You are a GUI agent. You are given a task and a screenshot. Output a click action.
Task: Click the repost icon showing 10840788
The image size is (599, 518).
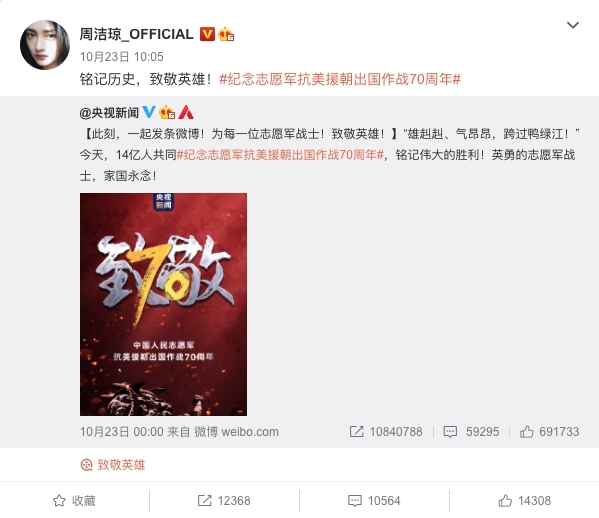click(386, 432)
